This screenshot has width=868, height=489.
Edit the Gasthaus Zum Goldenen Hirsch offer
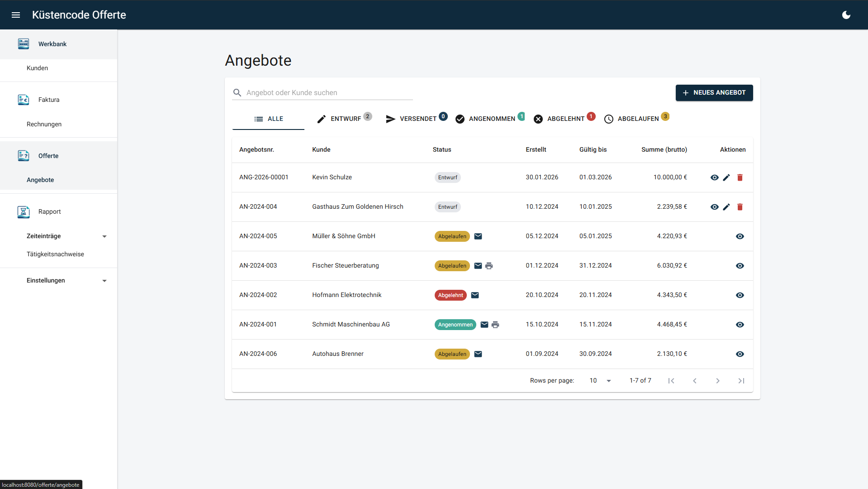726,207
